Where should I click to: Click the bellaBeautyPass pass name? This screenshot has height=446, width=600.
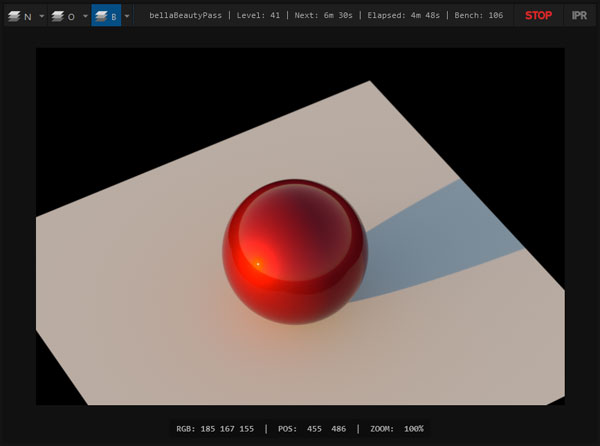[x=185, y=16]
